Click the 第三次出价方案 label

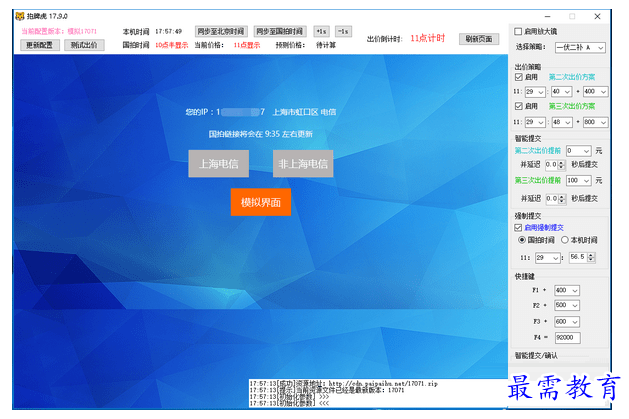click(x=572, y=106)
